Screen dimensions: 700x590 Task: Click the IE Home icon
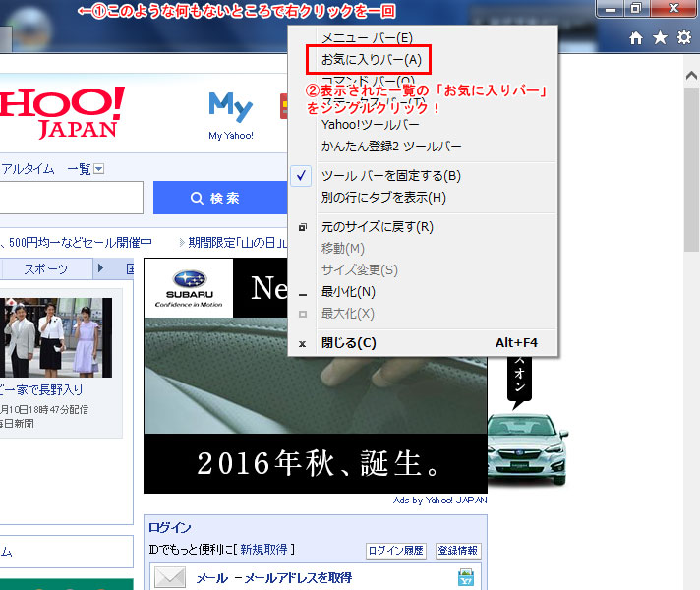(x=636, y=38)
